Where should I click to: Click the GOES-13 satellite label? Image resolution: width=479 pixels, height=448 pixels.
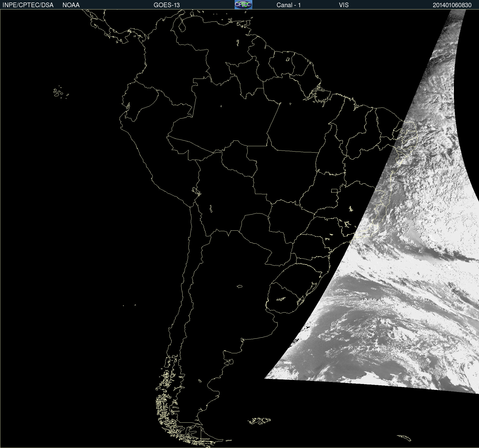(167, 5)
